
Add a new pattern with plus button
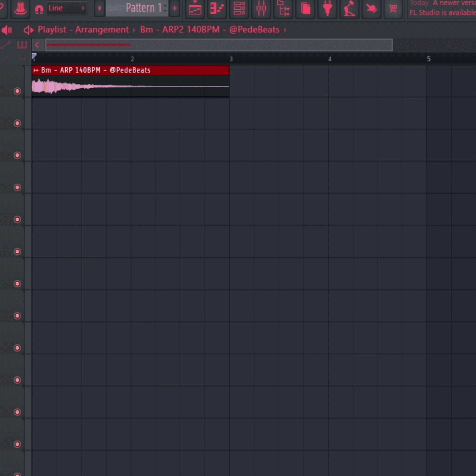pos(175,8)
